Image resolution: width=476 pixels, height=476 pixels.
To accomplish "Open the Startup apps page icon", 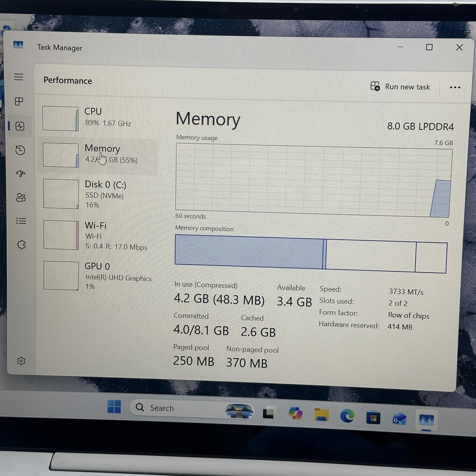I will 21,173.
